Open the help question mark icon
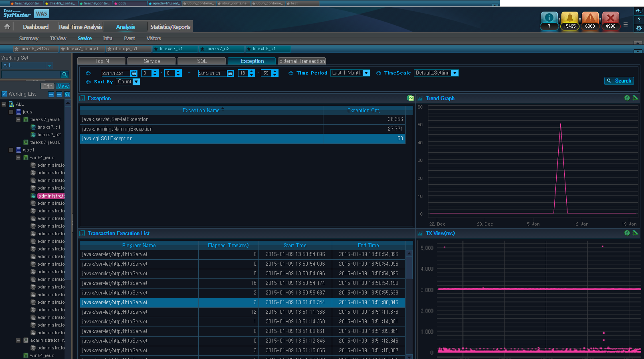Viewport: 644px width, 359px height. (639, 19)
